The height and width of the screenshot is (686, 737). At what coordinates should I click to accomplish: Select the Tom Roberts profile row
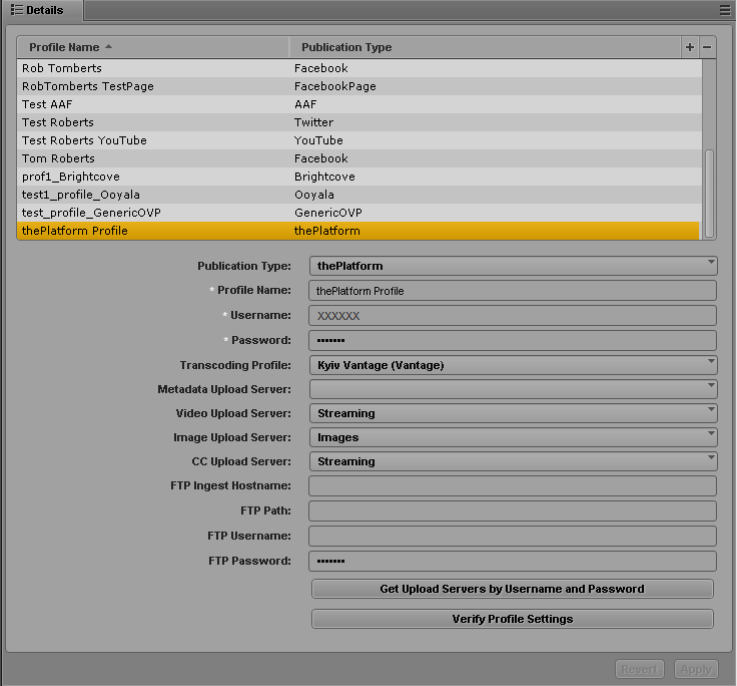click(360, 158)
